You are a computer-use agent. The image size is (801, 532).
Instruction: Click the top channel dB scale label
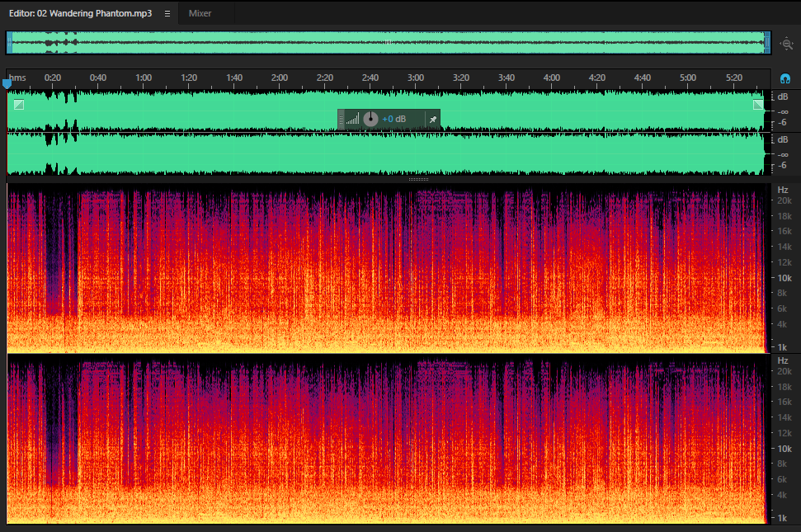point(783,97)
